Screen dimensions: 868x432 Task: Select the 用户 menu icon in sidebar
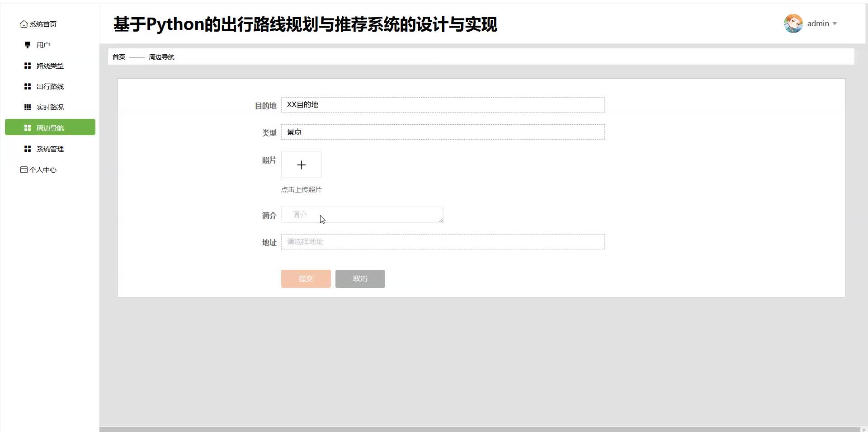[27, 45]
